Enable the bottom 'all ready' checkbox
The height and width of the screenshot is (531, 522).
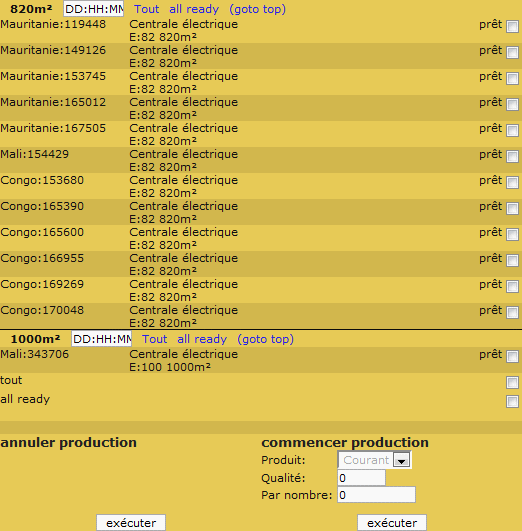(x=512, y=402)
